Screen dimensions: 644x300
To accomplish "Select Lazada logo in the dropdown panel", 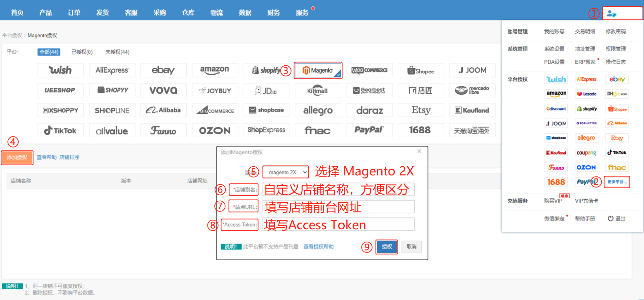I will (586, 94).
